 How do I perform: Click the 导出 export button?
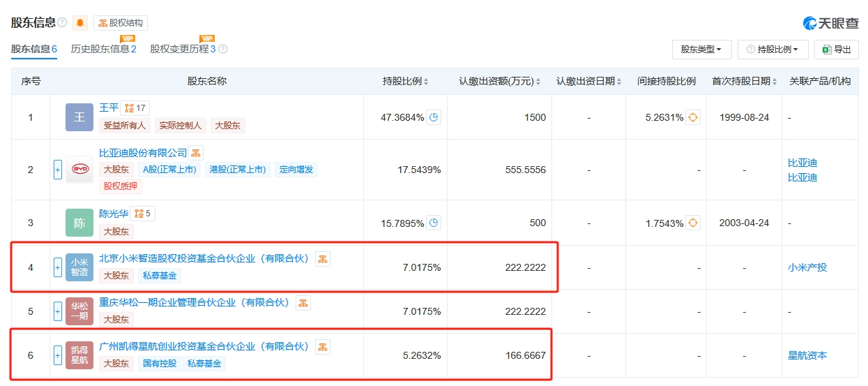837,50
